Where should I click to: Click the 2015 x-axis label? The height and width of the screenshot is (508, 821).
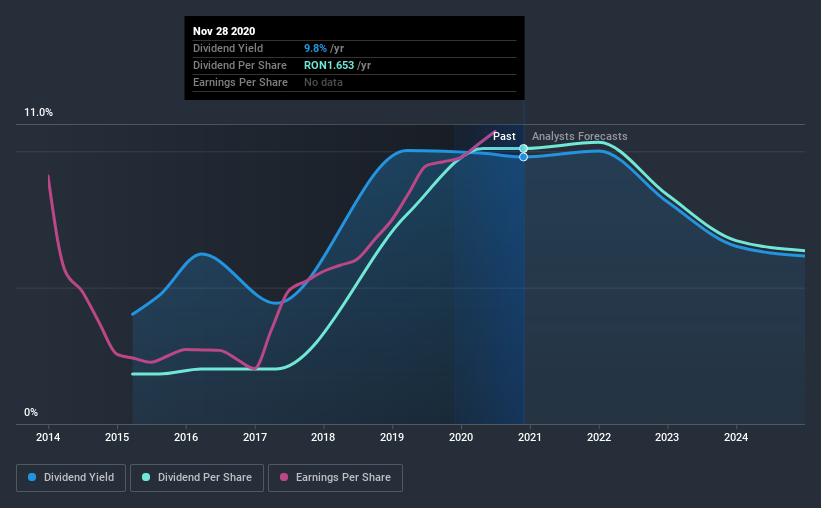click(117, 437)
